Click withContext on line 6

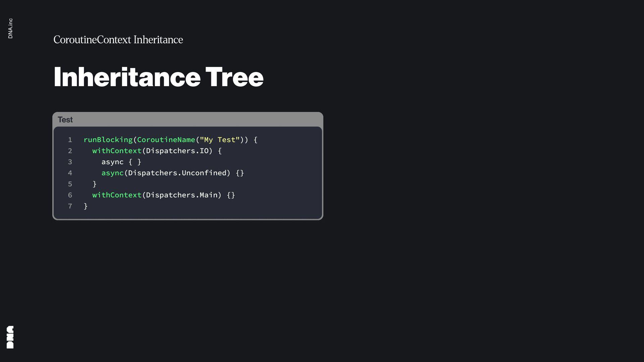click(117, 195)
